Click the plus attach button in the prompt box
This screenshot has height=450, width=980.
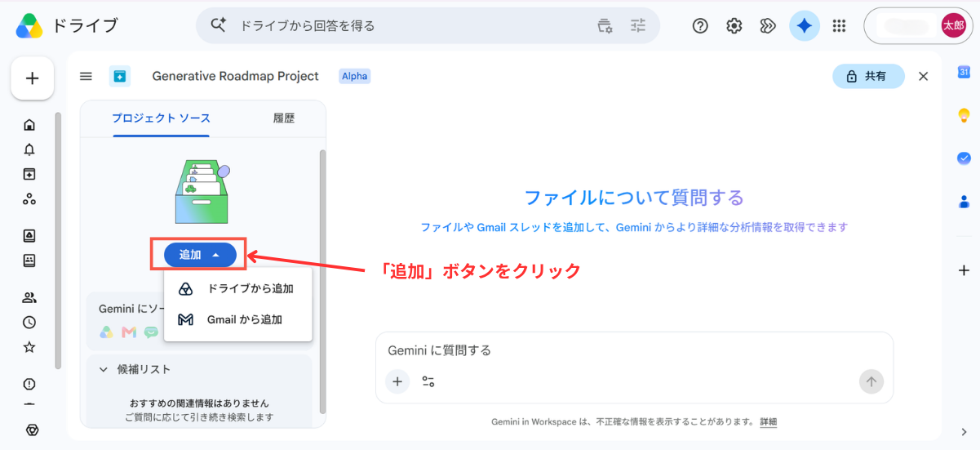pos(397,381)
